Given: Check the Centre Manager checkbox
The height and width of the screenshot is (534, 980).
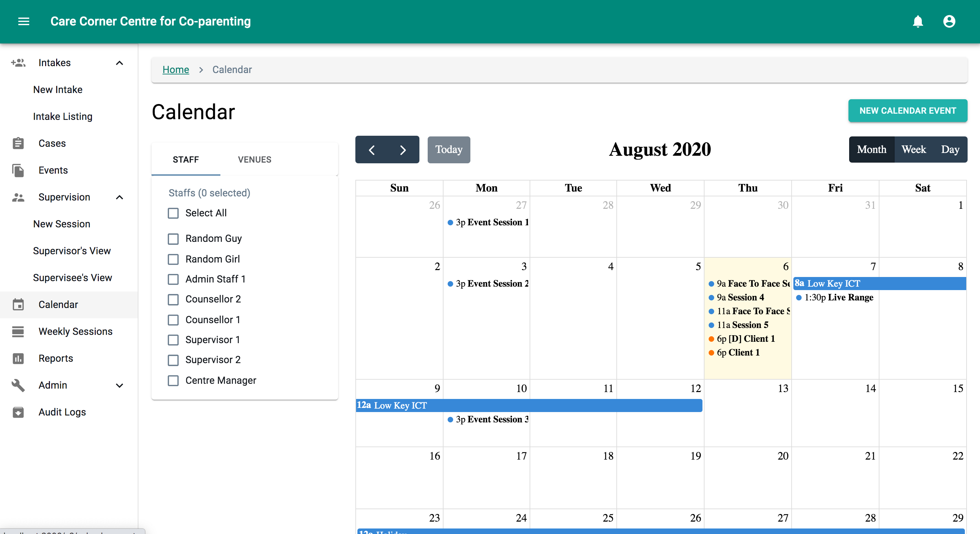Looking at the screenshot, I should coord(173,381).
